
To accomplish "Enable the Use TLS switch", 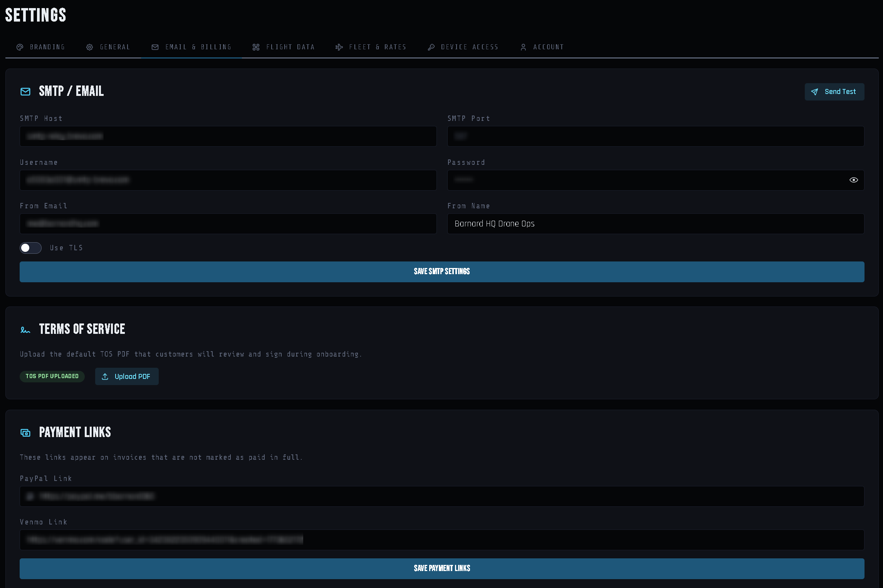I will click(31, 248).
